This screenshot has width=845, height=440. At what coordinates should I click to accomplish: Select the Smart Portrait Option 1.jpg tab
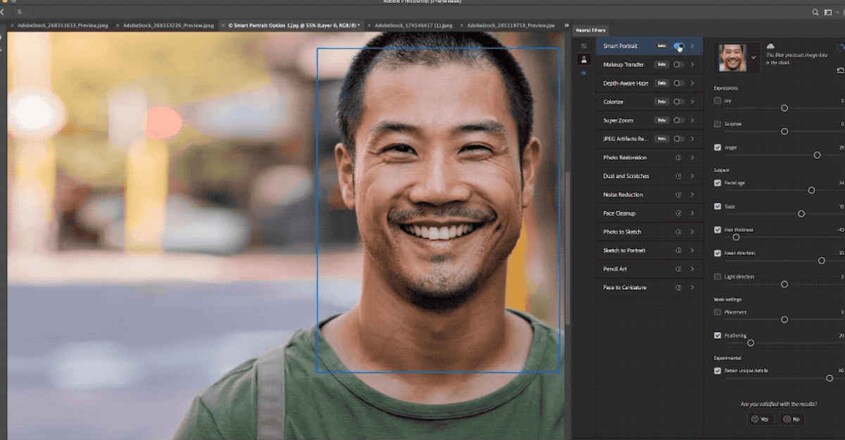pyautogui.click(x=294, y=25)
